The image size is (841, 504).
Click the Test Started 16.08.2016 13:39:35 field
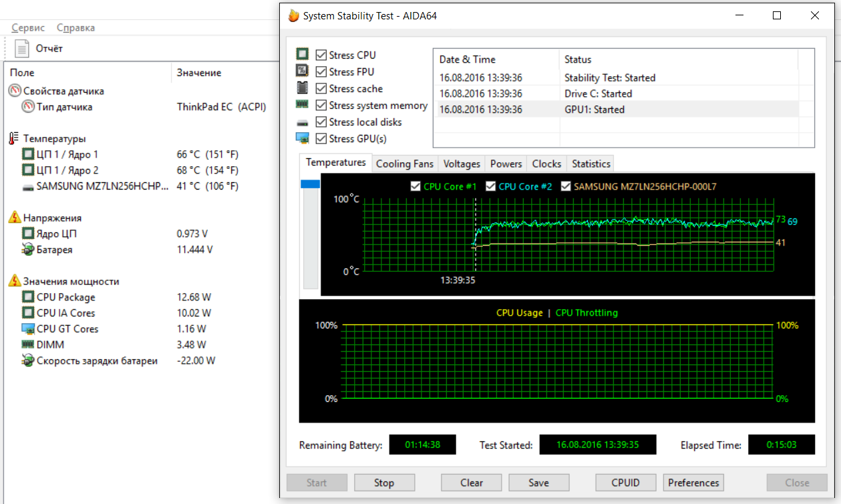point(598,445)
